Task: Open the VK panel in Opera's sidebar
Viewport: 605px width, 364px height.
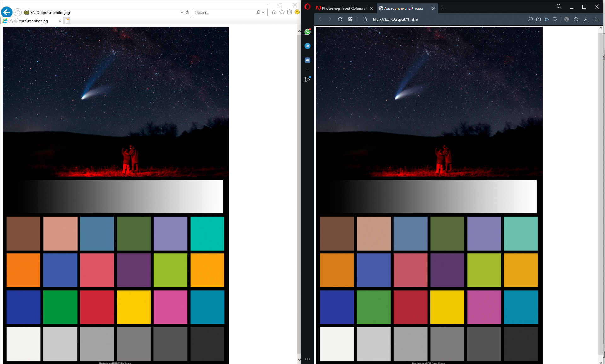Action: click(x=307, y=60)
